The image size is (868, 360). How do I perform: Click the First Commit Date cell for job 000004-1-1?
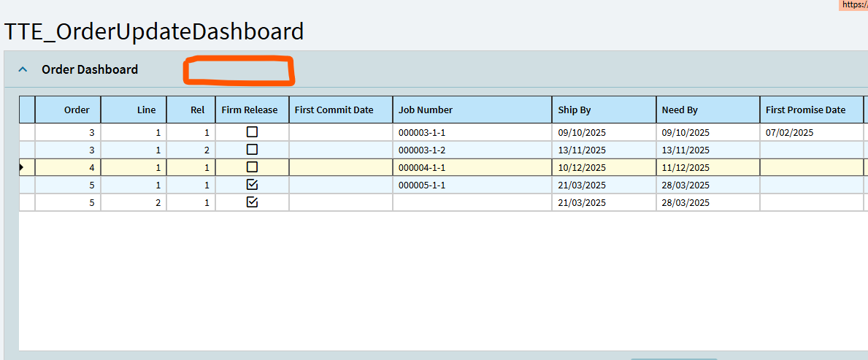341,168
